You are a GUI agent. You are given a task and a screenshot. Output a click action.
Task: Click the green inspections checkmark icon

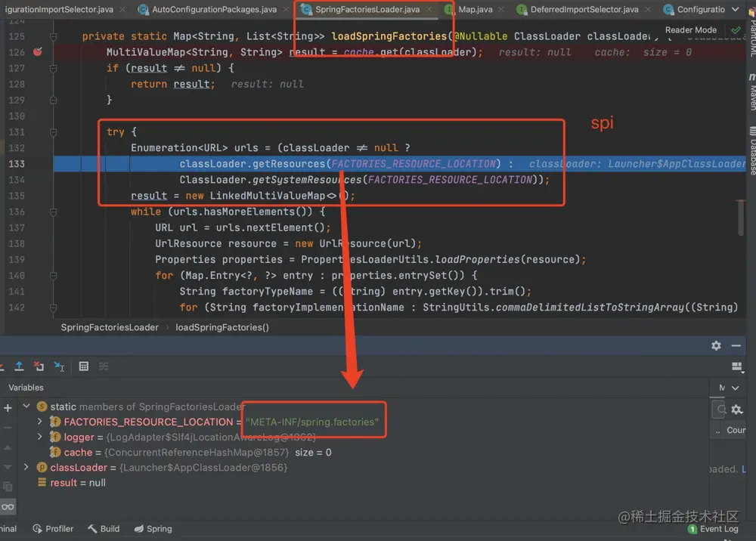[x=736, y=30]
